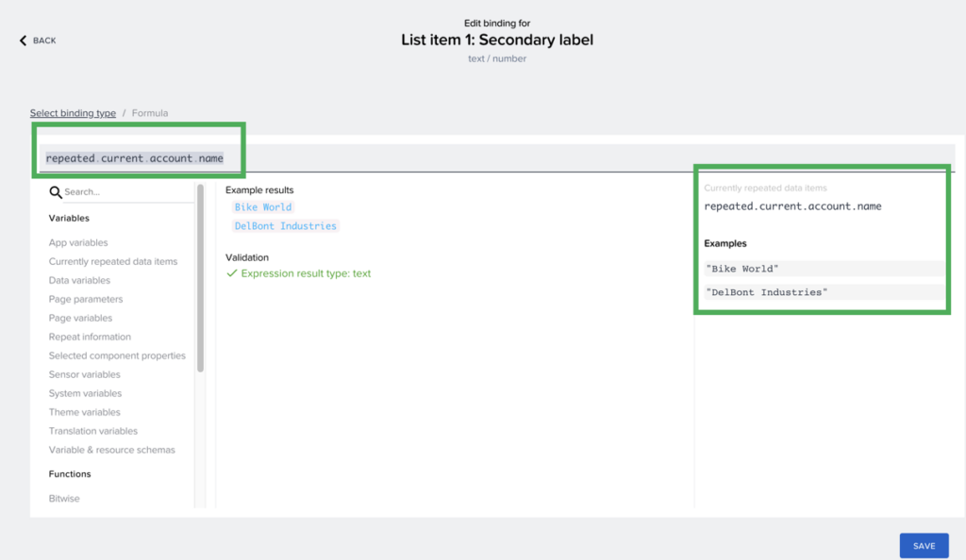
Task: Click the search magnifier icon
Action: tap(56, 192)
